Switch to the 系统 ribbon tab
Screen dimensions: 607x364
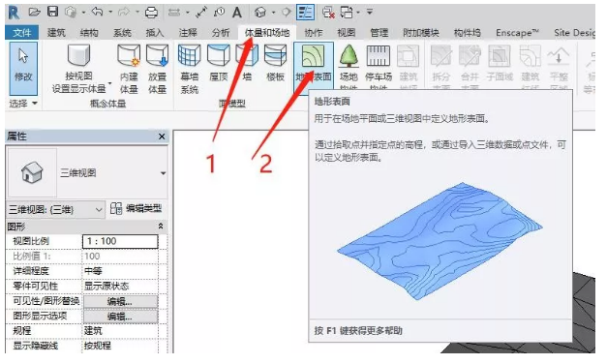click(x=122, y=33)
